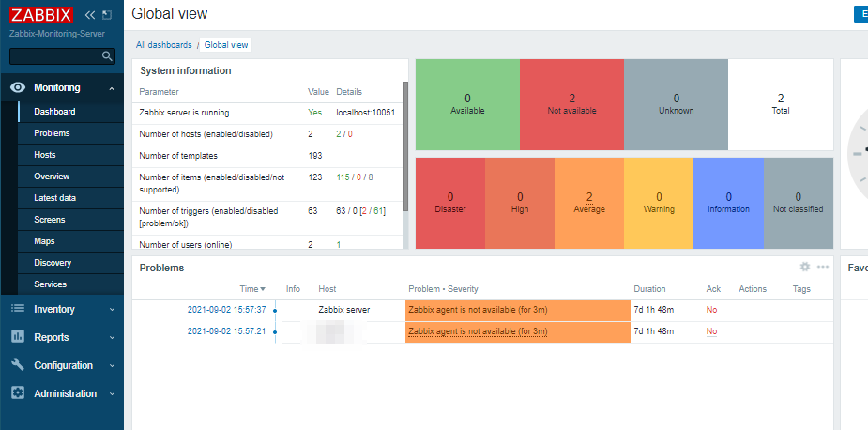
Task: Click No acknowledgement for Zabbix server
Action: click(x=711, y=310)
